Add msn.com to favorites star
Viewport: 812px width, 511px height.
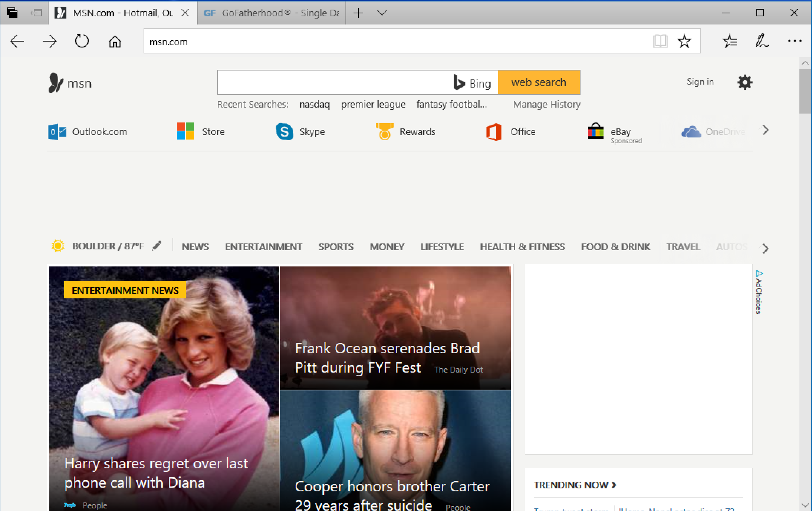click(x=684, y=41)
